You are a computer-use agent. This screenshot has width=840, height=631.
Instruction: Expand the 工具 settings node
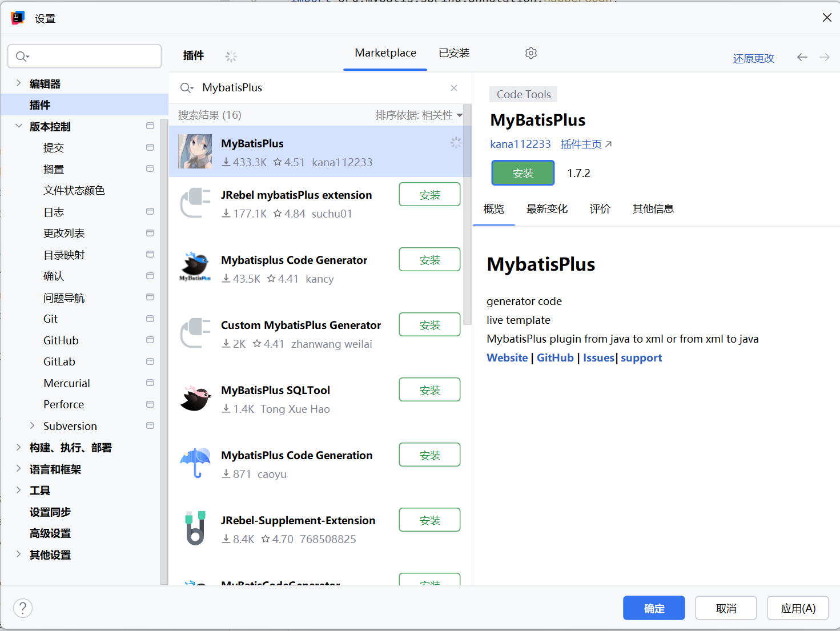point(18,490)
